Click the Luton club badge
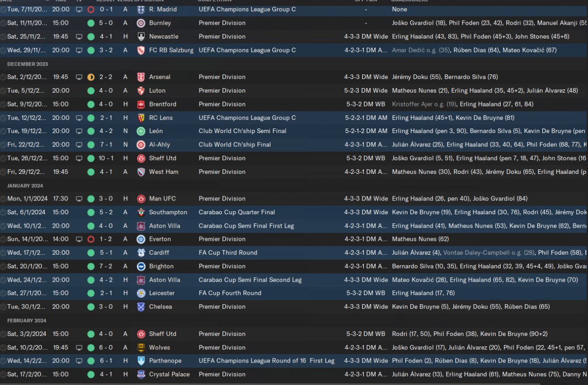This screenshot has height=385, width=588. 141,91
